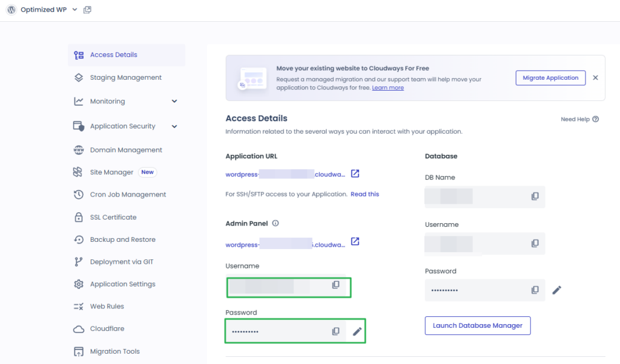Click the DB Name field
Image resolution: width=620 pixels, height=364 pixels.
[x=485, y=197]
